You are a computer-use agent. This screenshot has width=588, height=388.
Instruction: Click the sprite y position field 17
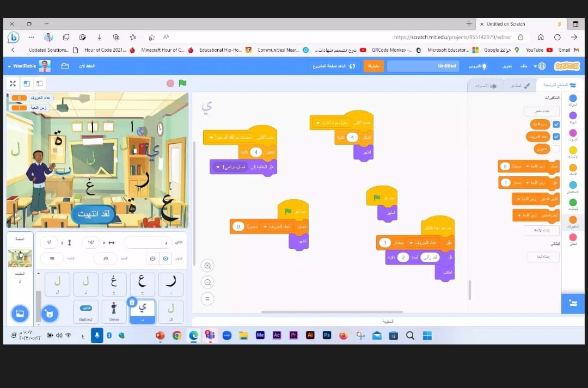(x=49, y=243)
